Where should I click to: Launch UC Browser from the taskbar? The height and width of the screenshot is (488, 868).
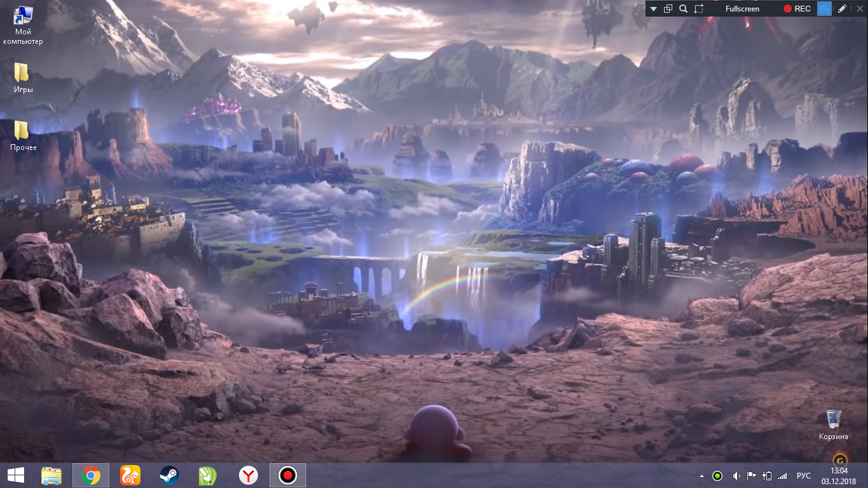(x=130, y=475)
